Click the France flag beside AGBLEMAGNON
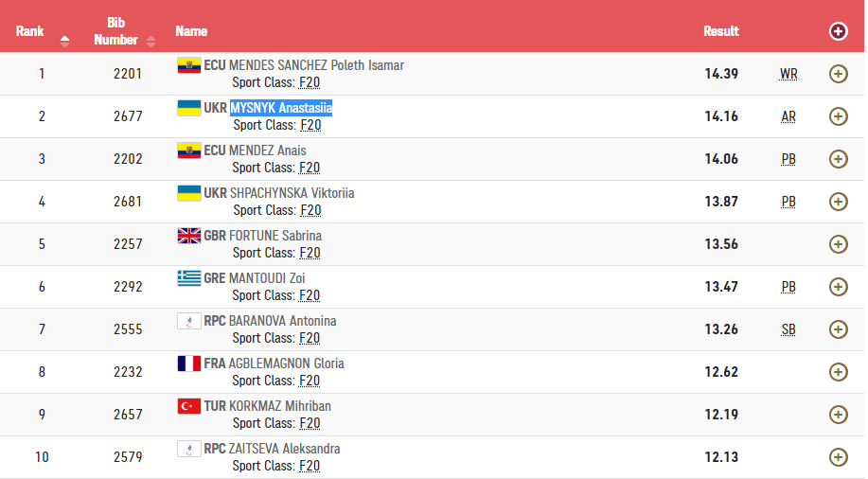 [x=189, y=364]
